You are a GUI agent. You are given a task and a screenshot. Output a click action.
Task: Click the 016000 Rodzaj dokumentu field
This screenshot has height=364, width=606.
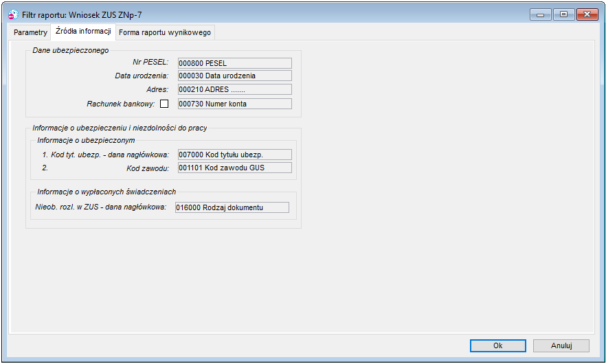pyautogui.click(x=232, y=207)
